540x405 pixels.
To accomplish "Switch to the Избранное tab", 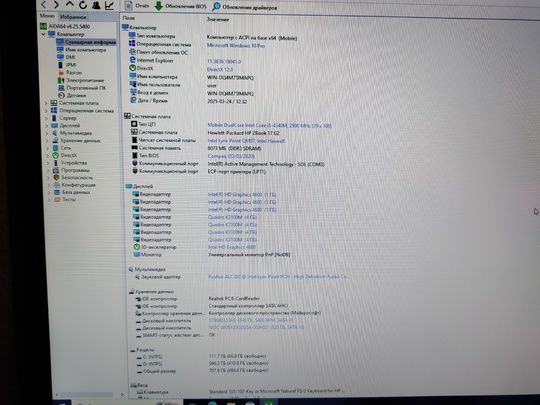I will 73,17.
